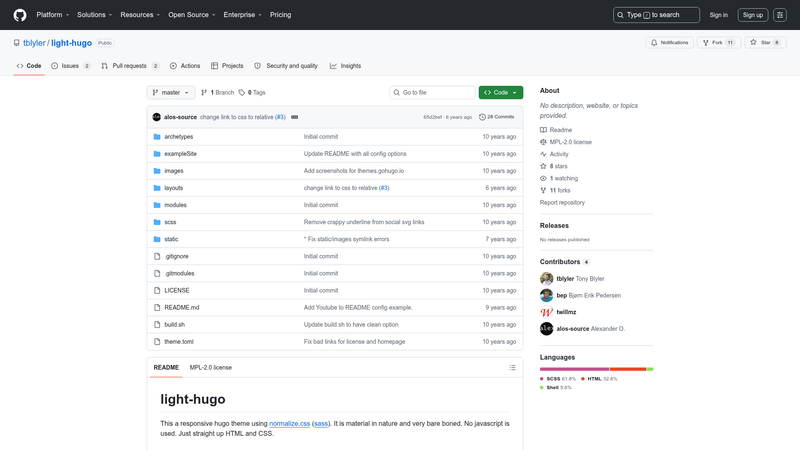
Task: Expand commit message details ellipsis
Action: tap(294, 117)
